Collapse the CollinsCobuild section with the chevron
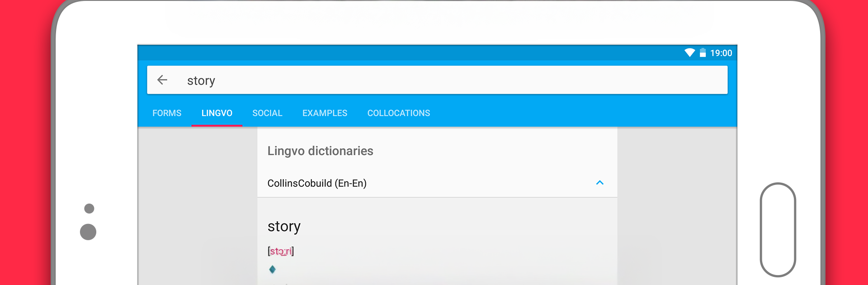The image size is (868, 285). click(600, 183)
